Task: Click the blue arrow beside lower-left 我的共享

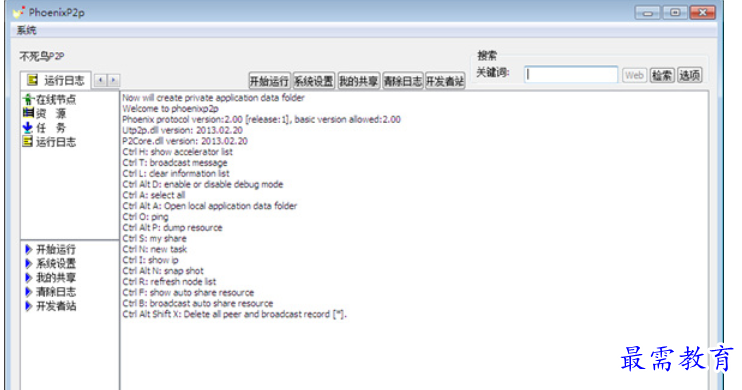Action: (x=28, y=278)
